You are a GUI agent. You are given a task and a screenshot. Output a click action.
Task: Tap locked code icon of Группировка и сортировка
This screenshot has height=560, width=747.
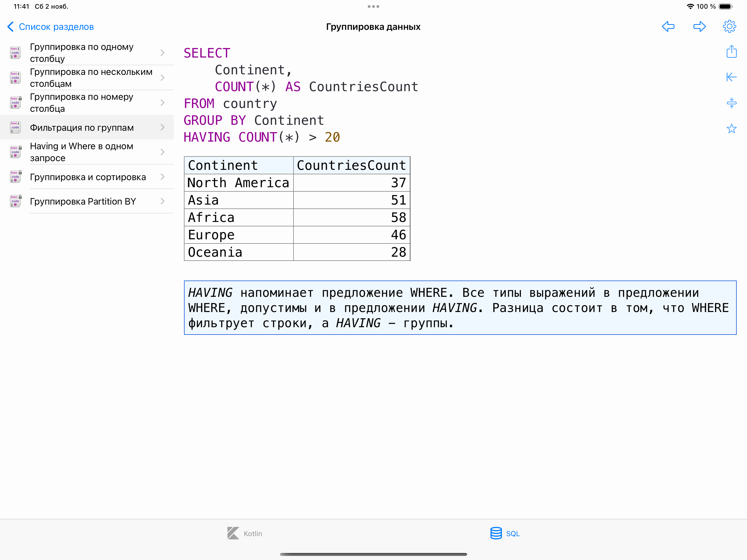pos(15,177)
